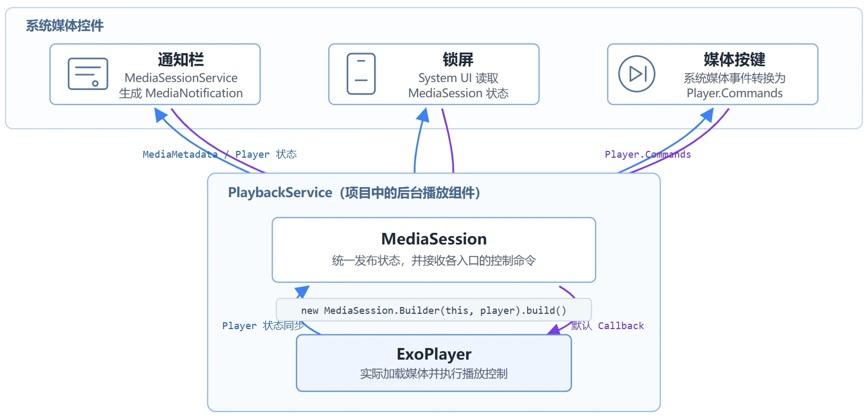Select the 锁屏 heading

(x=458, y=59)
